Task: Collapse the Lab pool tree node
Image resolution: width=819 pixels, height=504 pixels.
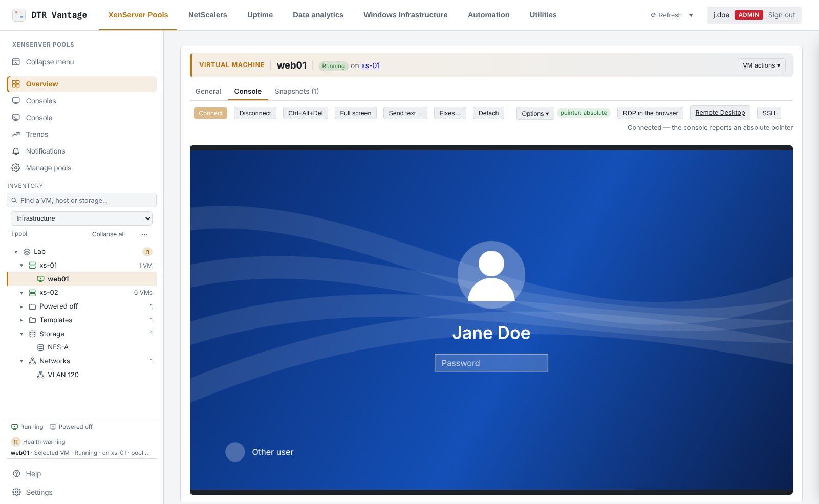Action: 16,252
